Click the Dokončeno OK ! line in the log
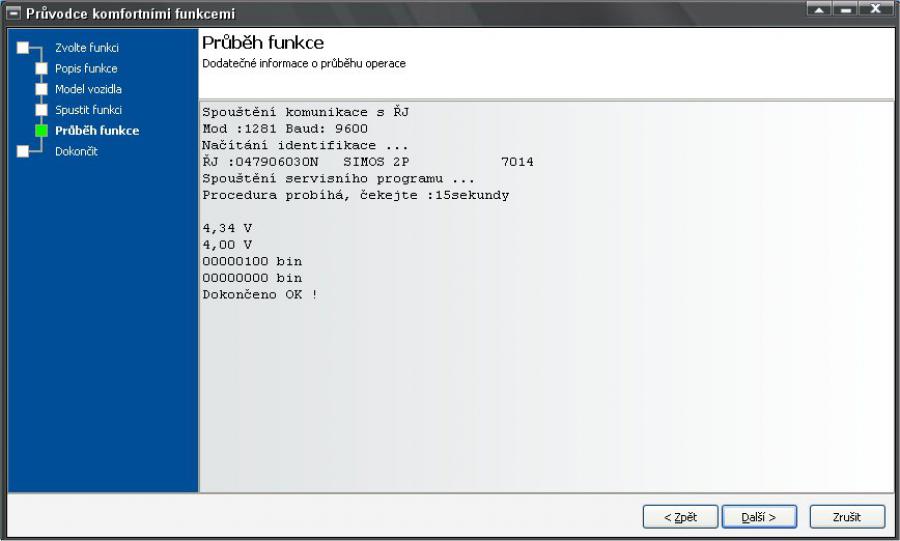 [x=260, y=294]
